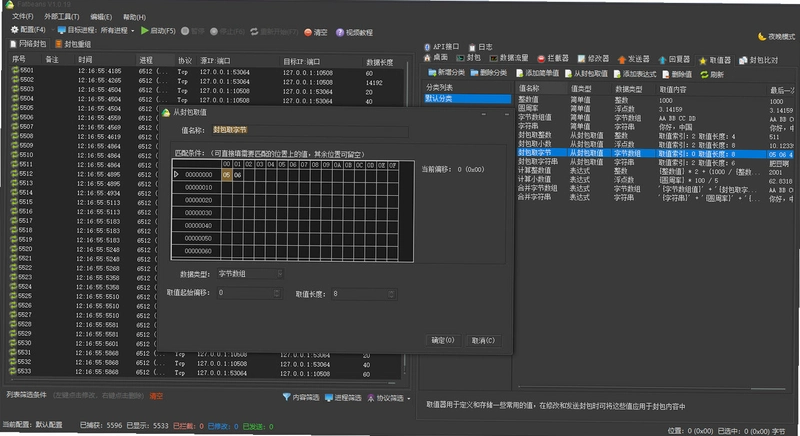Click the 清空 red clear icon in toolbar
This screenshot has width=800, height=436.
pyautogui.click(x=308, y=32)
